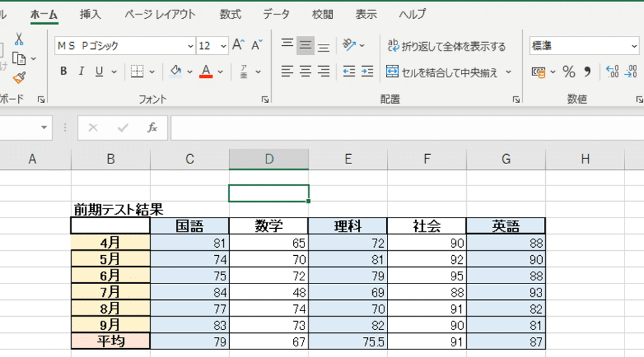This screenshot has height=357, width=644.
Task: Select the 平均 row label cell
Action: [111, 341]
